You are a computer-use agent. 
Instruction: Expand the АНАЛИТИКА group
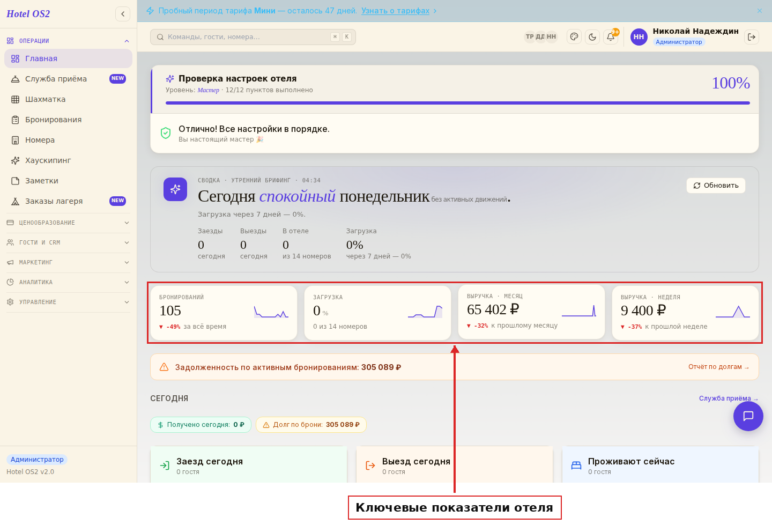point(68,282)
